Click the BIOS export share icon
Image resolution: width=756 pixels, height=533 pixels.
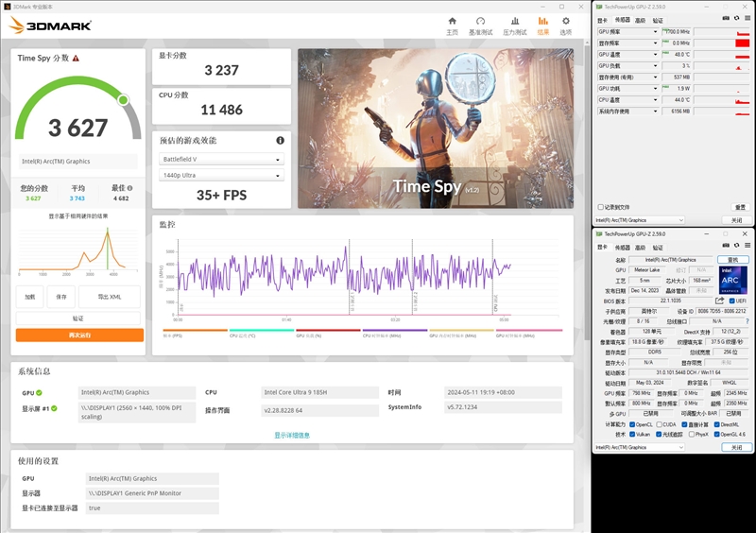[x=719, y=301]
